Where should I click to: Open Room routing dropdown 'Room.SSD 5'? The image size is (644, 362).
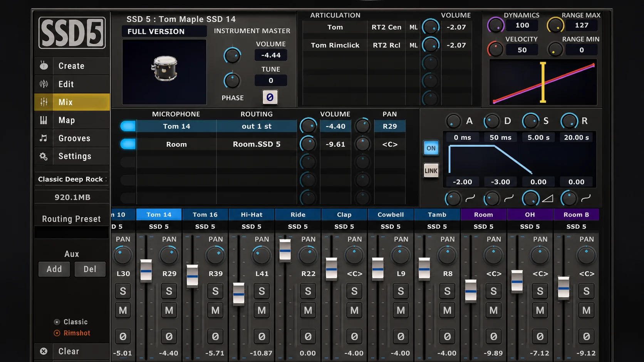(x=257, y=144)
